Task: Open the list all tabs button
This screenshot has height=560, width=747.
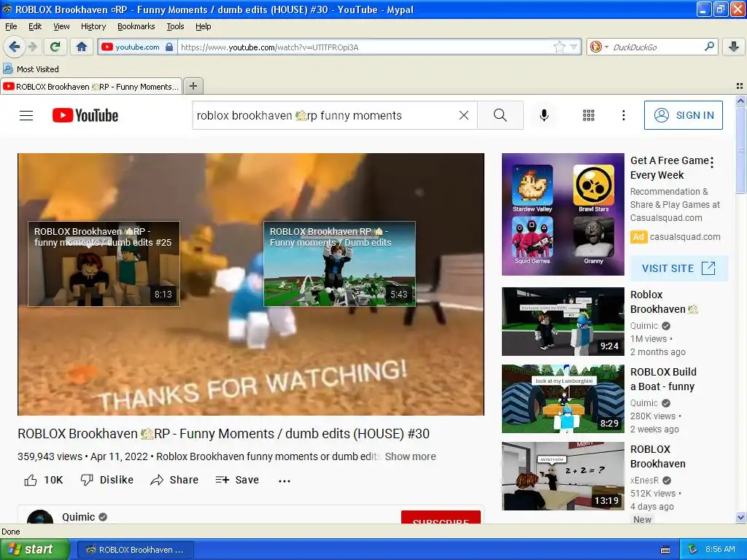Action: [740, 86]
